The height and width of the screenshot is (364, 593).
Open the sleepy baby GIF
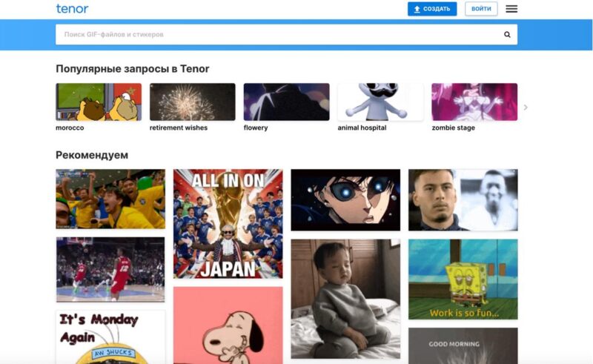coord(345,299)
